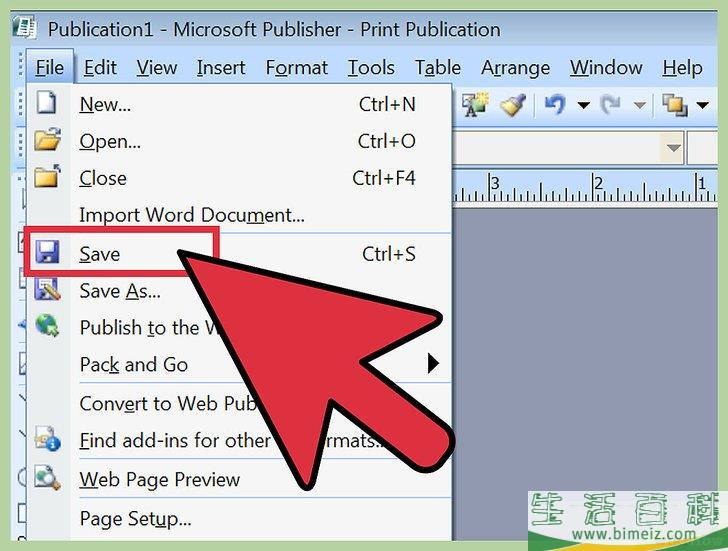Click Save in the File menu
This screenshot has height=551, width=728.
239,254
